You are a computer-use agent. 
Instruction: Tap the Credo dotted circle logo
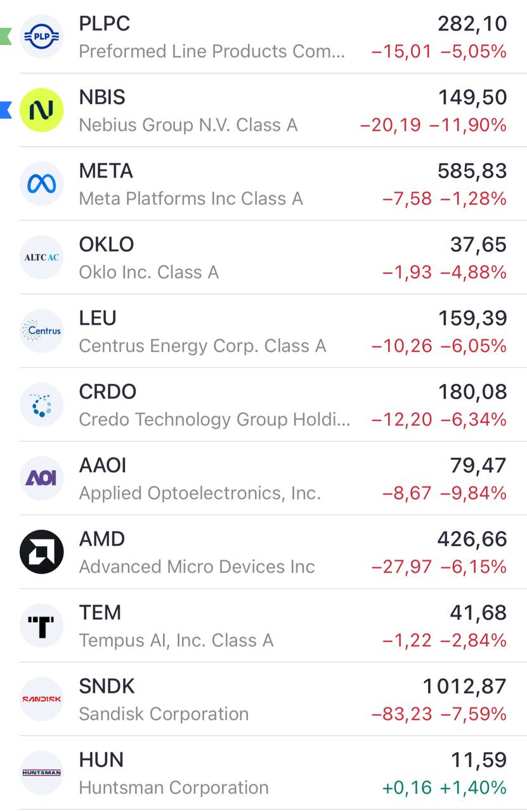pyautogui.click(x=41, y=405)
